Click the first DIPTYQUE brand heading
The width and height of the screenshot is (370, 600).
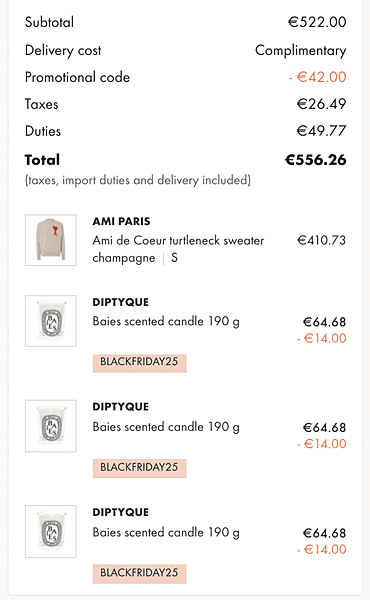click(x=121, y=302)
